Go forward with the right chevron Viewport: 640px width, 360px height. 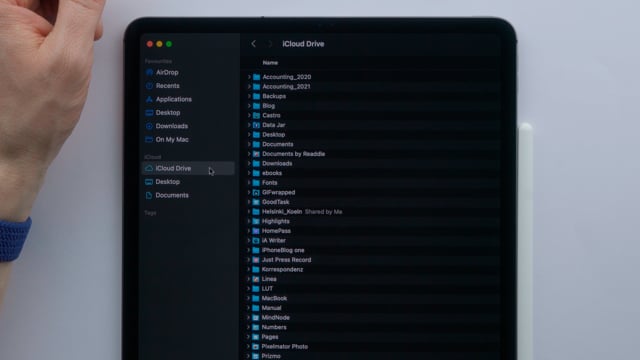click(x=269, y=44)
